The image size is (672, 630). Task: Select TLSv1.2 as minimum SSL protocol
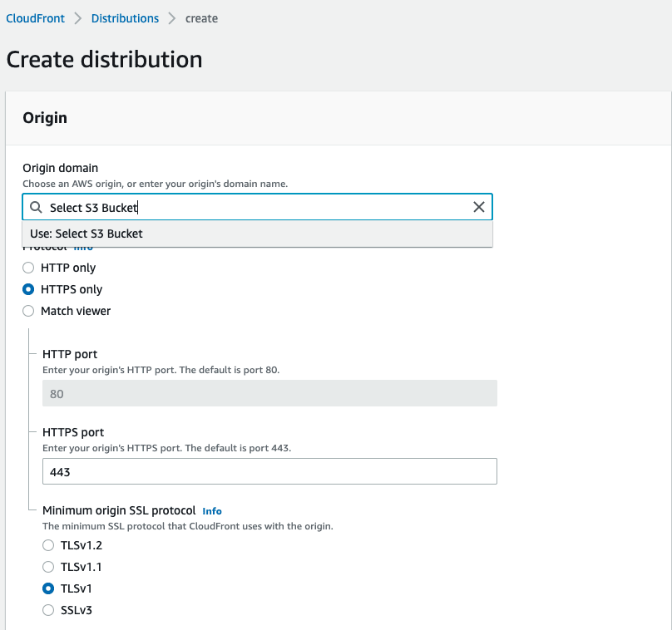[x=48, y=545]
